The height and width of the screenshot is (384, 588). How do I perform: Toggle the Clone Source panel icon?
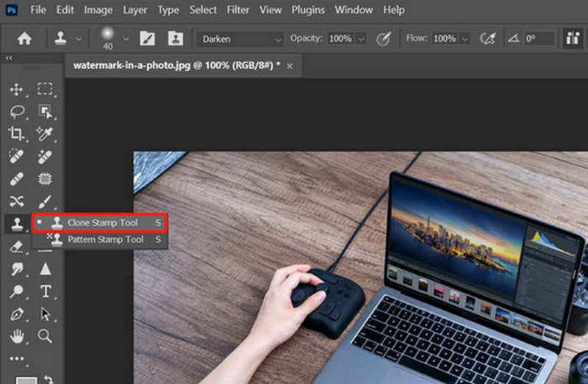pyautogui.click(x=176, y=38)
